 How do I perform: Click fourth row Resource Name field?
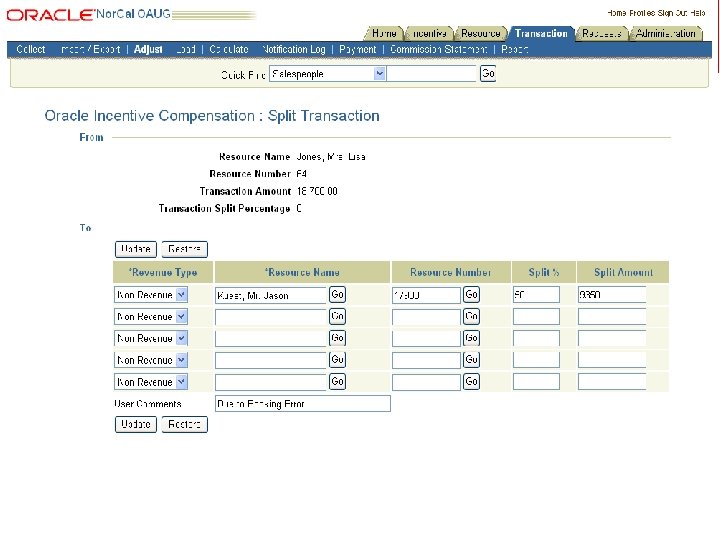pos(270,360)
